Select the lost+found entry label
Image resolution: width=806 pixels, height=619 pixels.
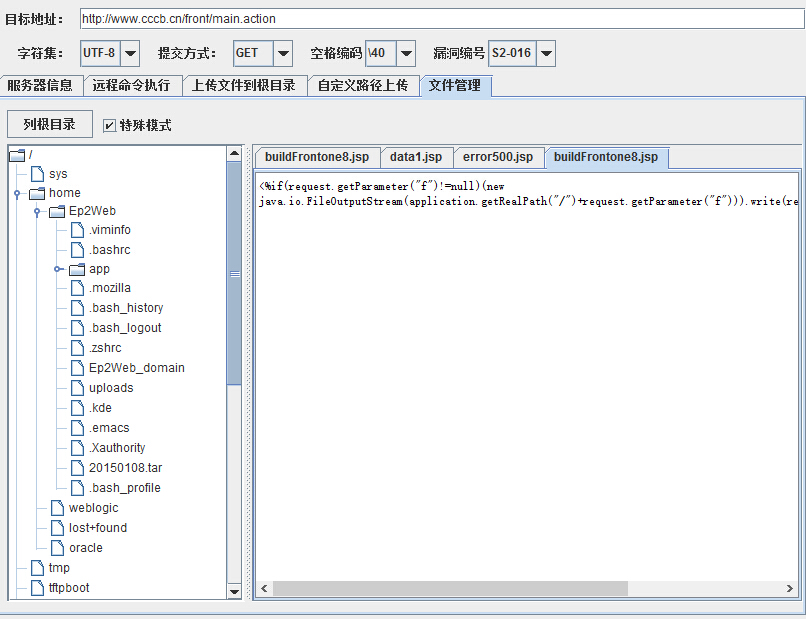pyautogui.click(x=98, y=528)
